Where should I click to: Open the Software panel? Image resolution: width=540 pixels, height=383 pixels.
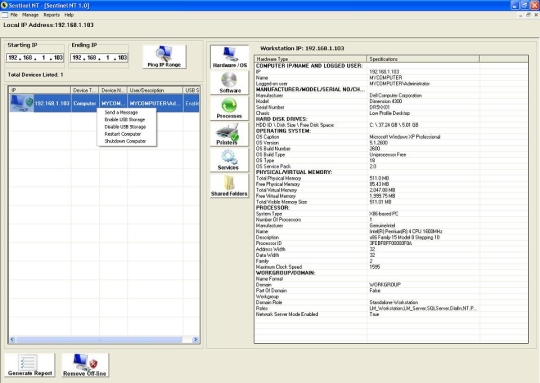[229, 83]
